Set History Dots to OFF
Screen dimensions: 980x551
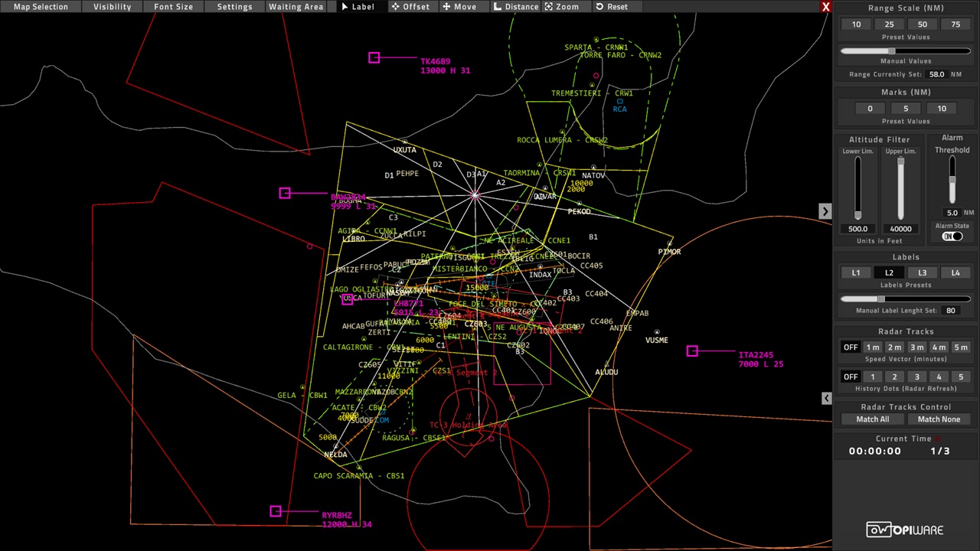(x=851, y=377)
